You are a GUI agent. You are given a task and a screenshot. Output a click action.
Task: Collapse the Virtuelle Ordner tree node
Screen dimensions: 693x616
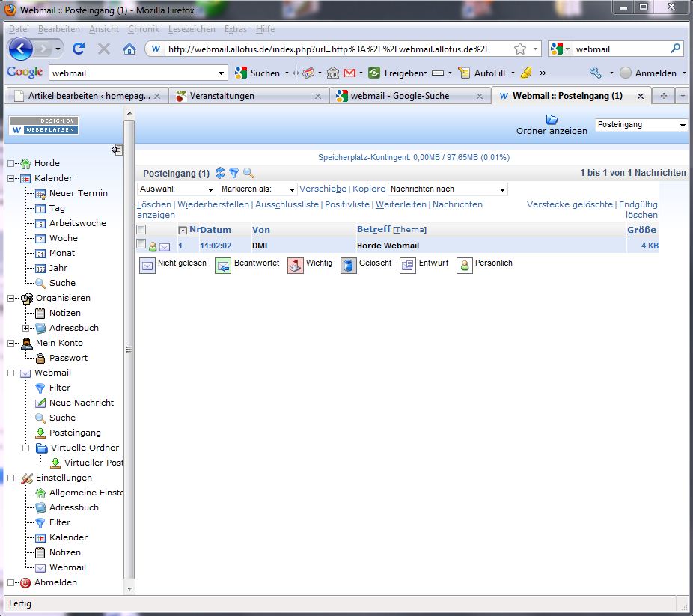coord(25,448)
